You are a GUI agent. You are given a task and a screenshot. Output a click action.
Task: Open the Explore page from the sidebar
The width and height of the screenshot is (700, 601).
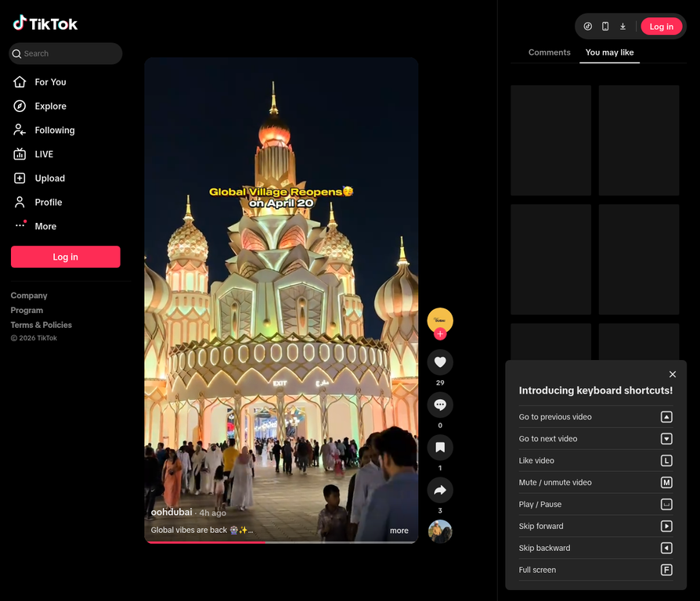[49, 106]
